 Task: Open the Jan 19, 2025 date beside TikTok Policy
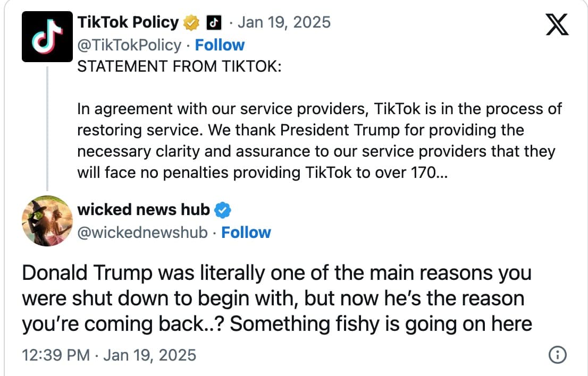coord(284,22)
